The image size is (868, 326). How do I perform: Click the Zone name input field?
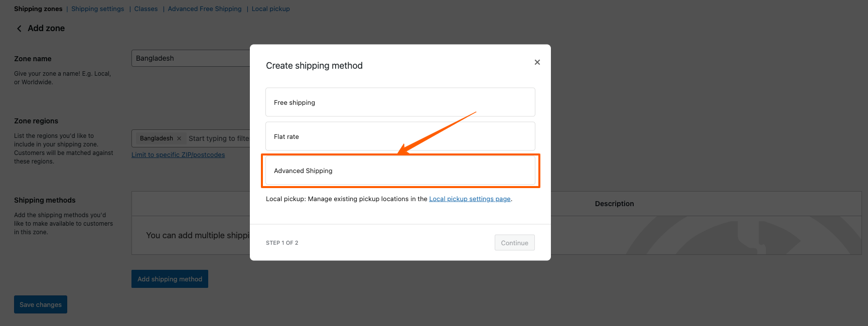coord(191,58)
